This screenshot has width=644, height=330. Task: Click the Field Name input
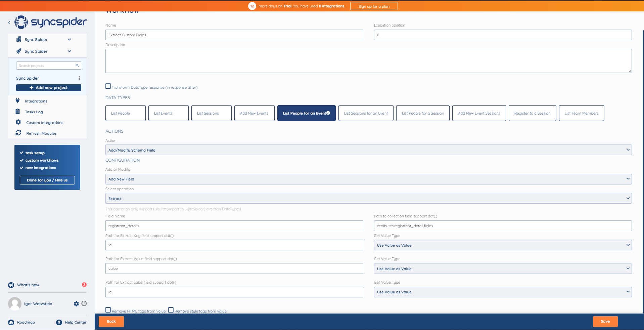(x=234, y=226)
